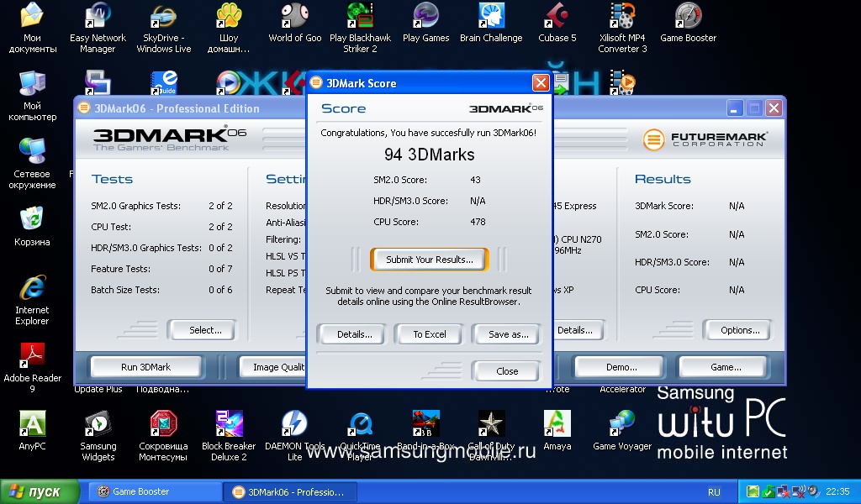Click the Run 3DMark button
The image size is (861, 504).
click(x=145, y=367)
